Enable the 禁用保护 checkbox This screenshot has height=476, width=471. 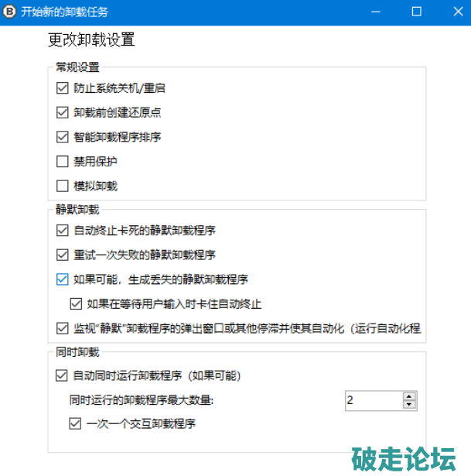[x=63, y=162]
